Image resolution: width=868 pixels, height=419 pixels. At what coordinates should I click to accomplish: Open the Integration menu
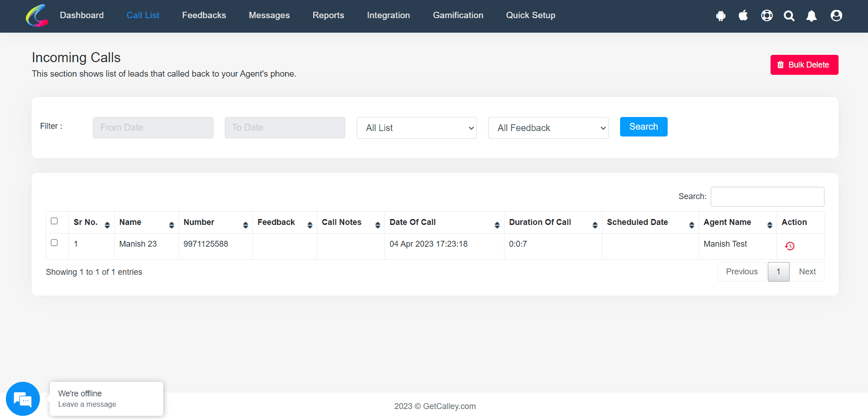tap(388, 15)
